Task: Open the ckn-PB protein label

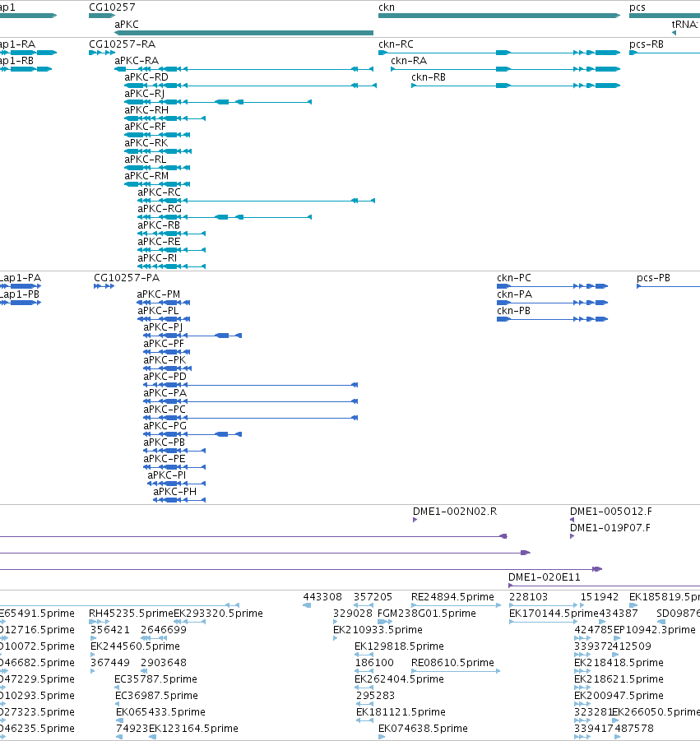Action: (514, 311)
